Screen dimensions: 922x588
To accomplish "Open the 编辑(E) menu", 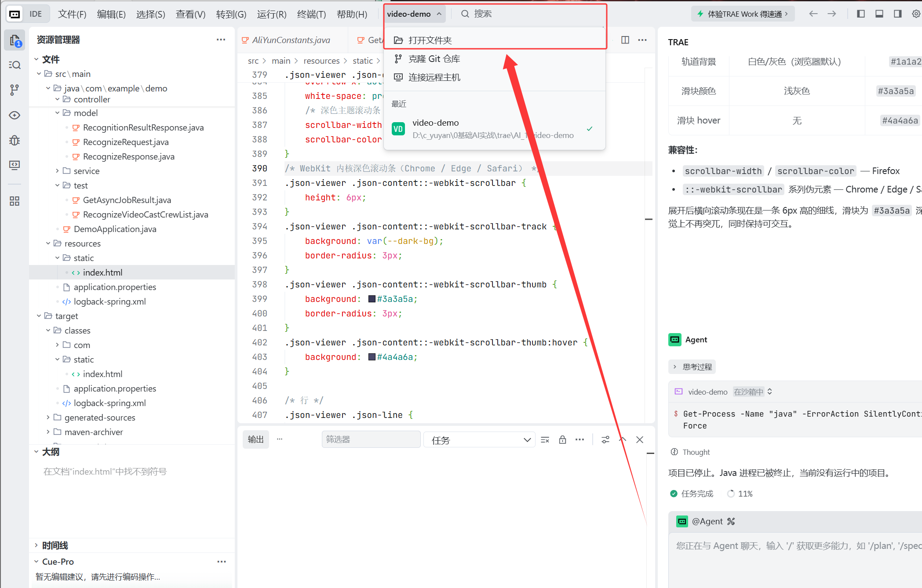I will (111, 14).
